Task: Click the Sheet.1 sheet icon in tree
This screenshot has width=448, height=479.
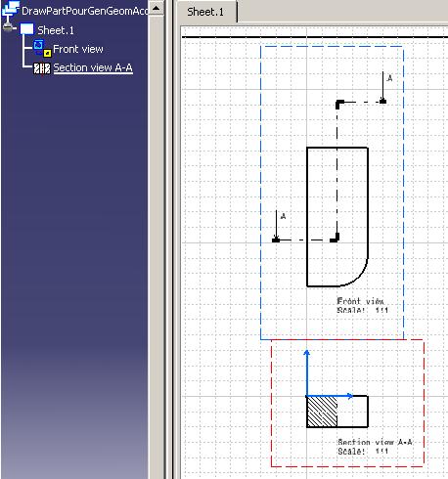Action: click(x=26, y=29)
